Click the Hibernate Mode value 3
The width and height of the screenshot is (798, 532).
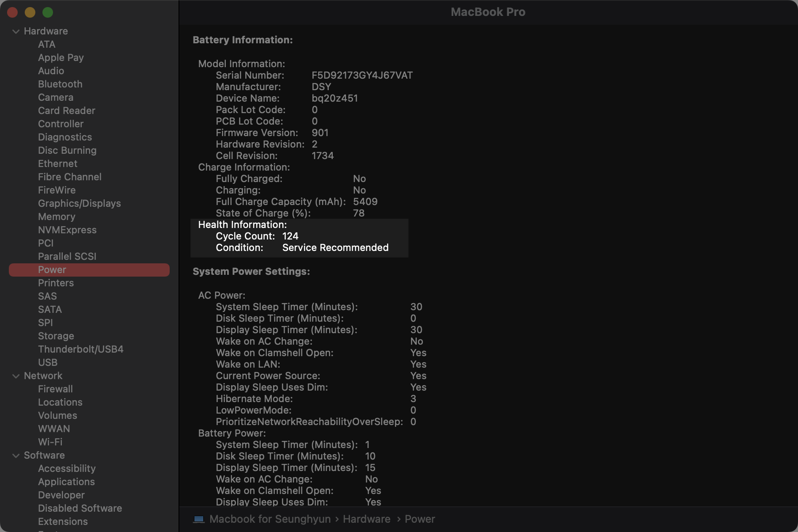(x=413, y=399)
